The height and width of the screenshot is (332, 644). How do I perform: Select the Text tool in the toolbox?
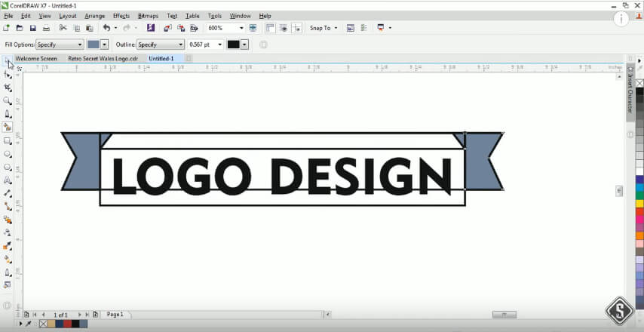[x=8, y=180]
